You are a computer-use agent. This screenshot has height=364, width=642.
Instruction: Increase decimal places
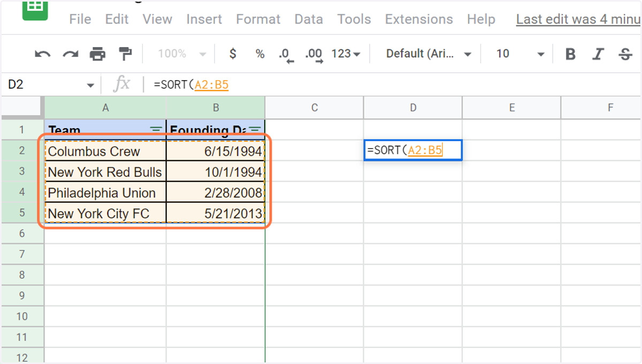[x=314, y=55]
